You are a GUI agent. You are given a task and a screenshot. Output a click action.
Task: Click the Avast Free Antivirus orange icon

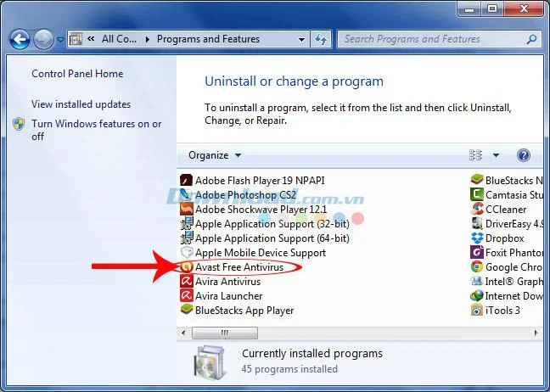pyautogui.click(x=186, y=266)
